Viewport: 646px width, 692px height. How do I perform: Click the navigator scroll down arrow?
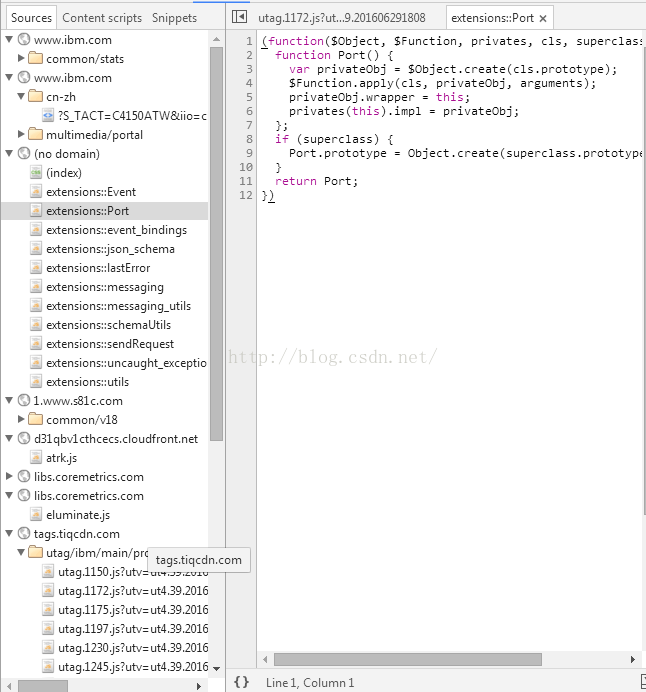coord(216,669)
